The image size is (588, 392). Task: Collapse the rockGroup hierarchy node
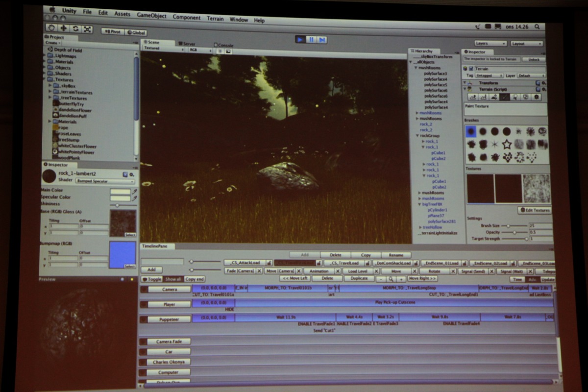pos(417,136)
